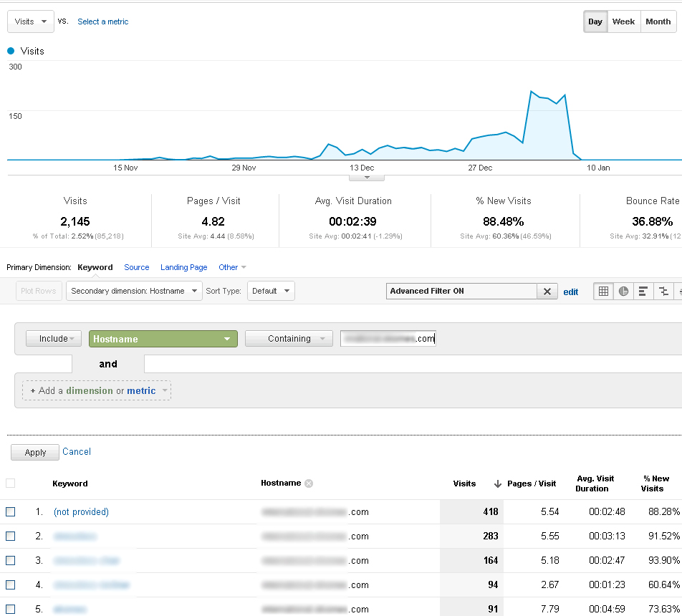Open the Containing match type dropdown
Screen dimensions: 682x616
click(x=289, y=339)
